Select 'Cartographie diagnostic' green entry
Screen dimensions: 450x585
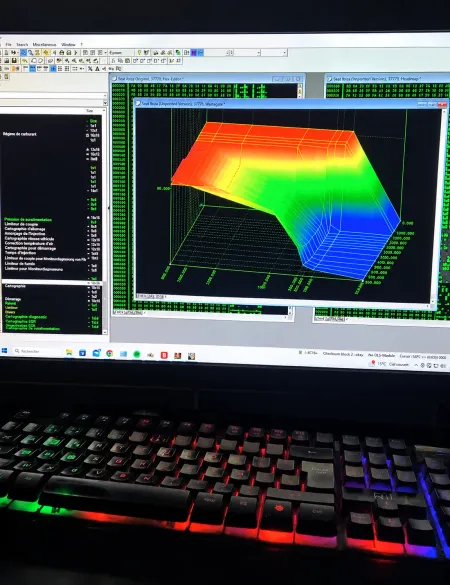coord(26,317)
